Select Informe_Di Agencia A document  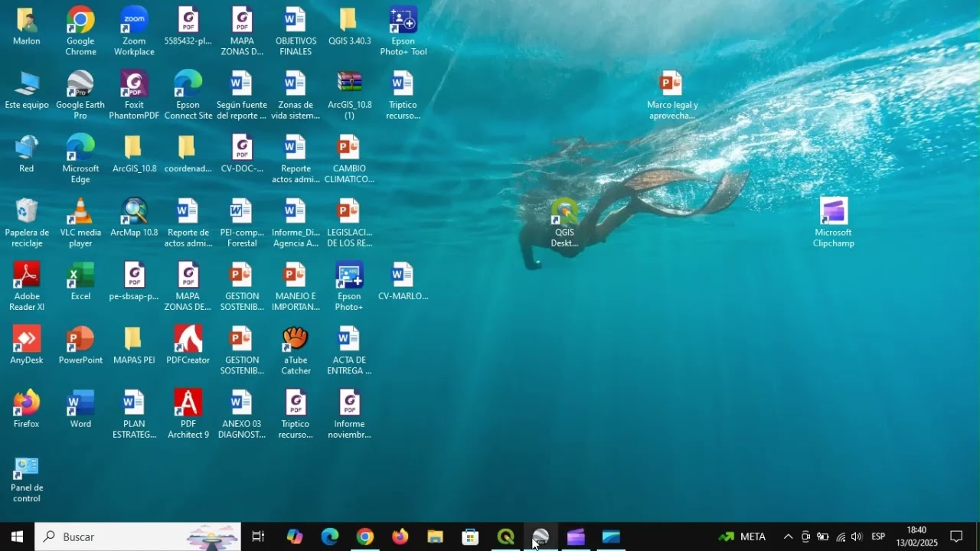(x=296, y=223)
